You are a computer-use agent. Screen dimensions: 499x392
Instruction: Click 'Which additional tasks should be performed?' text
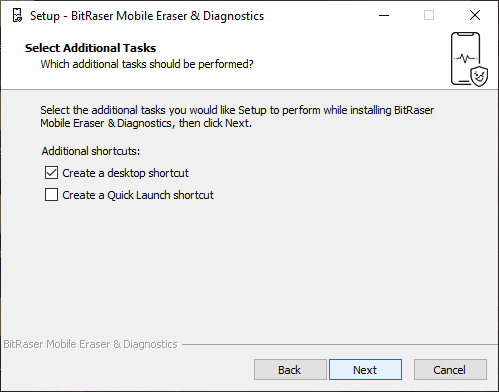coord(147,64)
